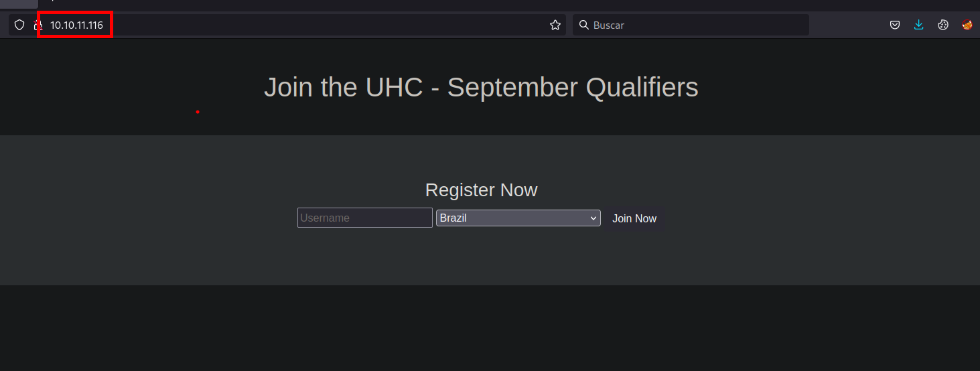This screenshot has height=371, width=980.
Task: Bookmark this page with the star icon
Action: [x=555, y=25]
